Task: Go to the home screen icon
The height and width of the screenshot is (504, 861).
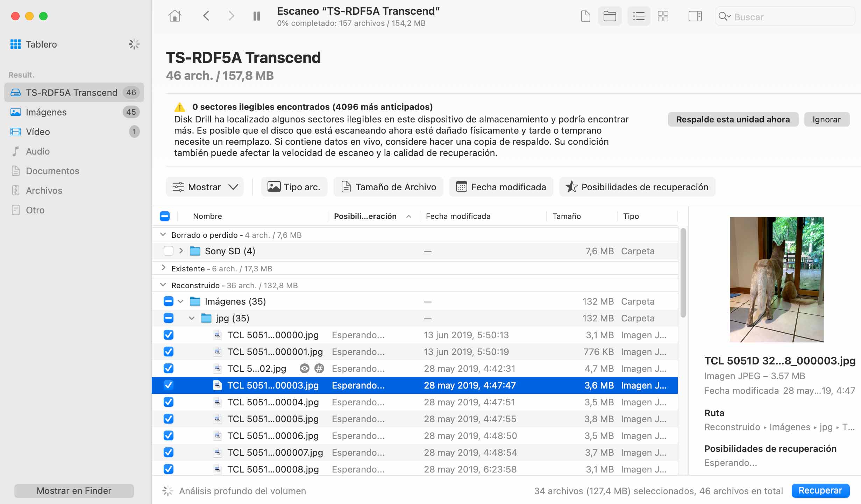Action: coord(175,16)
